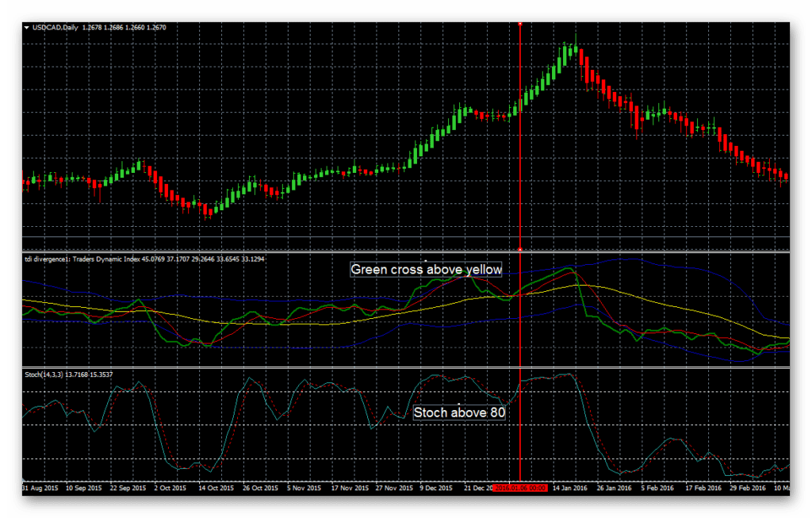Viewport: 812px width, 518px height.
Task: Click the Stoch(14,3,3) indicator label
Action: pos(68,374)
